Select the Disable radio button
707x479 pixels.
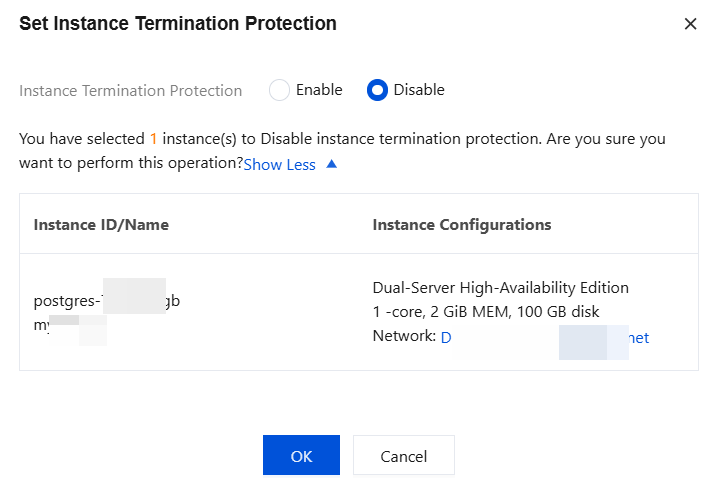point(377,90)
